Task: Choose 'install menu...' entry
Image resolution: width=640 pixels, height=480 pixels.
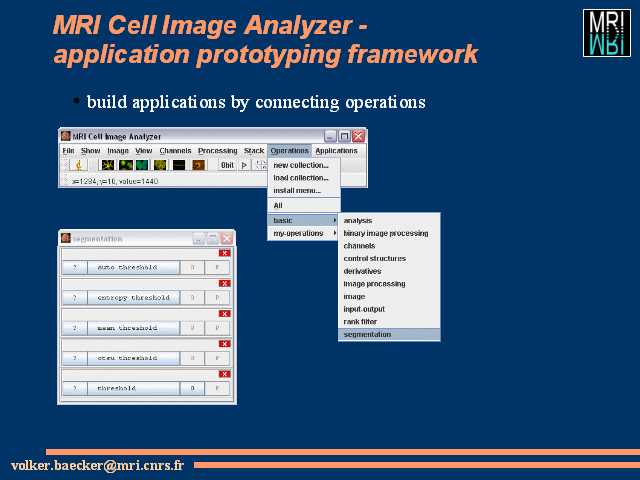Action: (304, 190)
